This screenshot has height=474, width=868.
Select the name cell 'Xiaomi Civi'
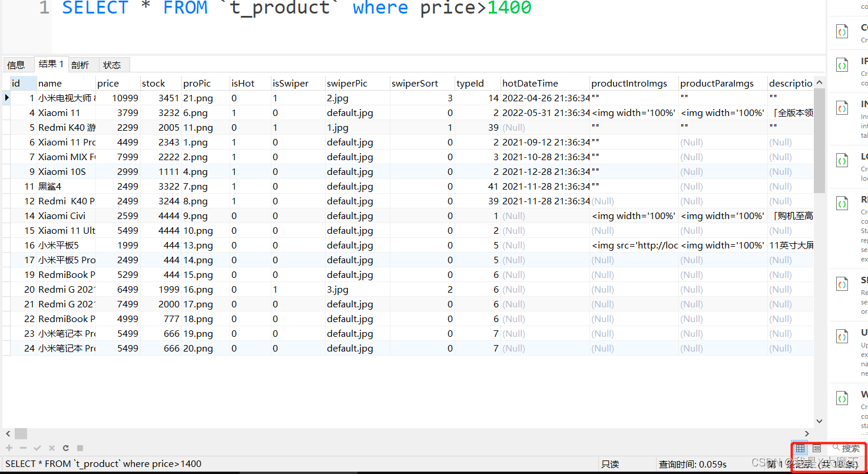point(66,216)
